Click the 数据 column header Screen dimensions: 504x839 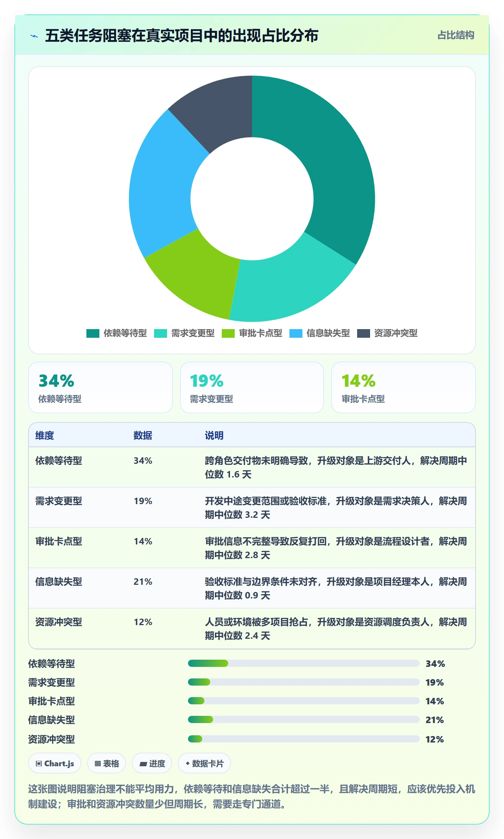[143, 435]
